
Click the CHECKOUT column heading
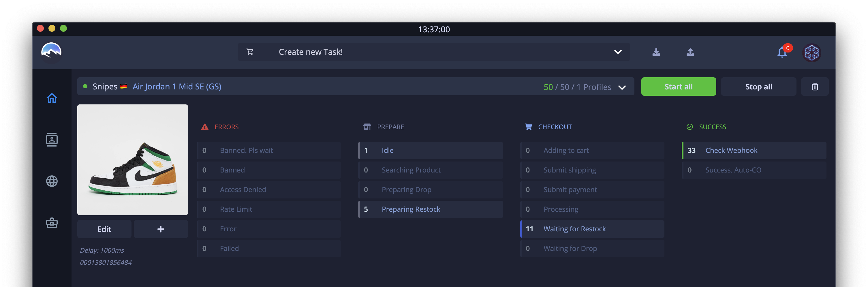point(555,127)
